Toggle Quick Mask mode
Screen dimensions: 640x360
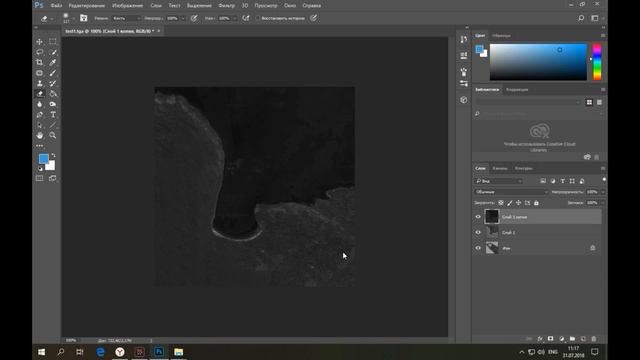(x=40, y=178)
